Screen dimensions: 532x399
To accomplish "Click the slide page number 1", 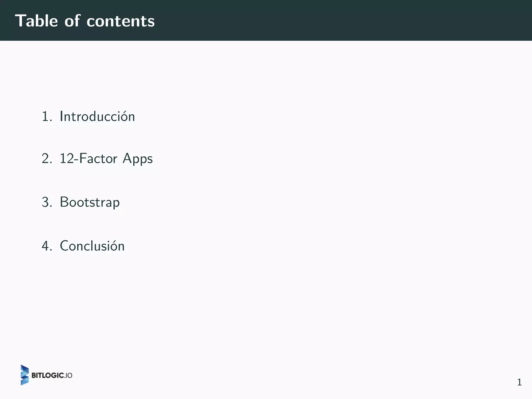I will 519,382.
